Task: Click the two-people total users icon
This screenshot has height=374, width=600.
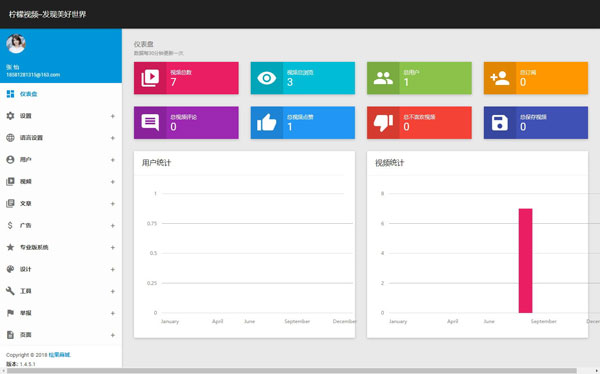Action: pos(383,78)
